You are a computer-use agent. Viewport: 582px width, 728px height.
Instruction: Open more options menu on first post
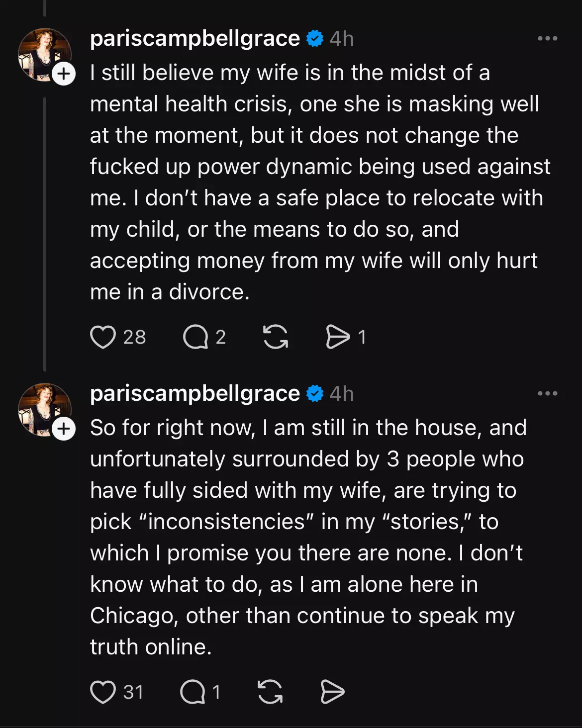[547, 39]
